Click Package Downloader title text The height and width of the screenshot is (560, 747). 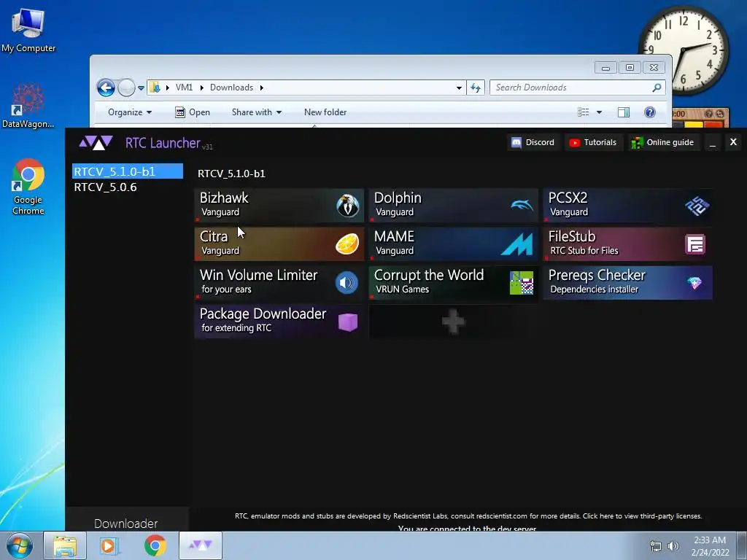[x=263, y=314]
